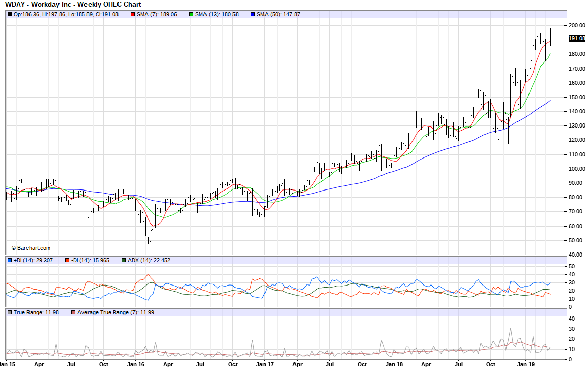Click the red -DI (14) indicator swatch

tap(67, 260)
